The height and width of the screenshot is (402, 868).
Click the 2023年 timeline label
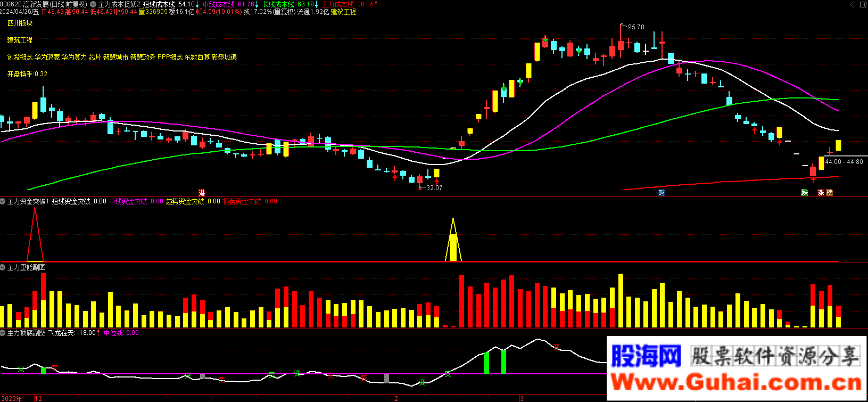tap(11, 398)
